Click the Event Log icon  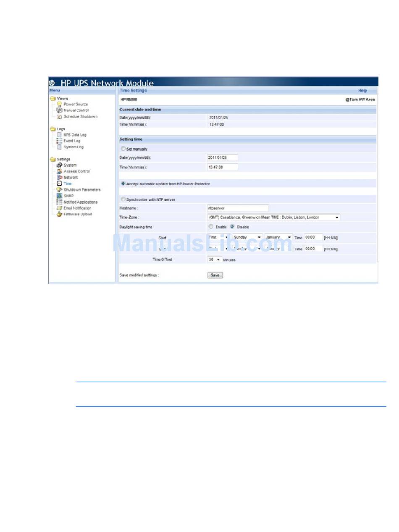pos(60,141)
